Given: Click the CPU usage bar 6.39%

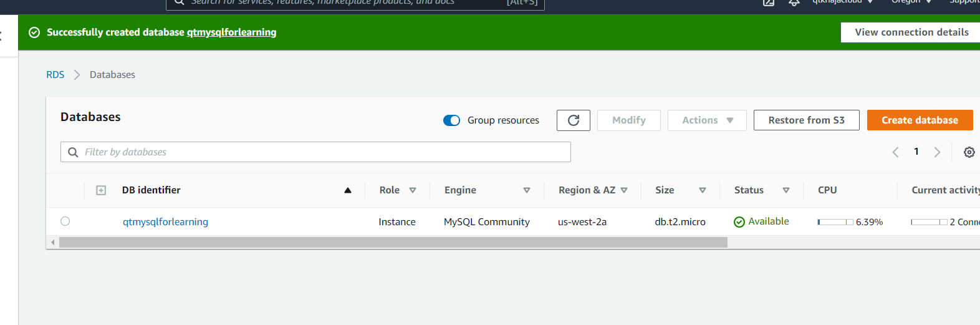Looking at the screenshot, I should (x=835, y=222).
